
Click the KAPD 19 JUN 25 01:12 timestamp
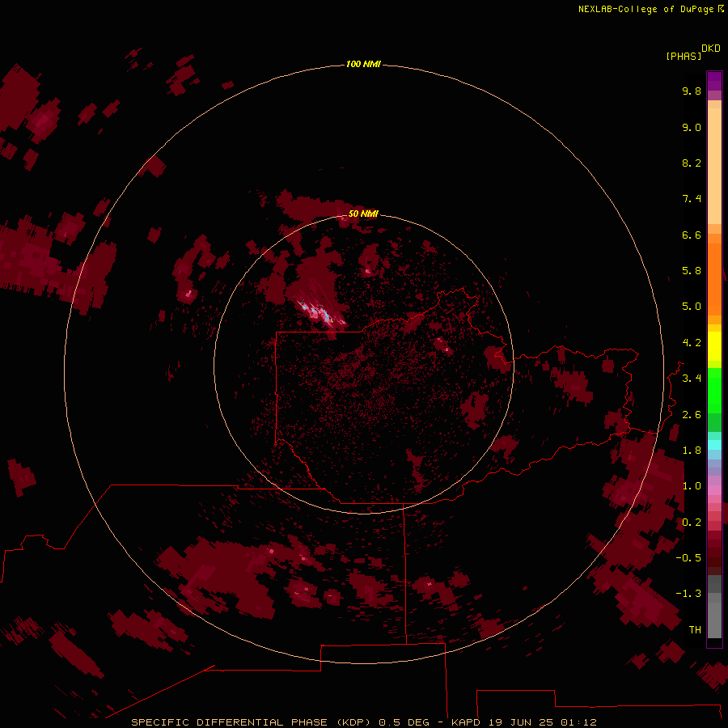coord(523,722)
